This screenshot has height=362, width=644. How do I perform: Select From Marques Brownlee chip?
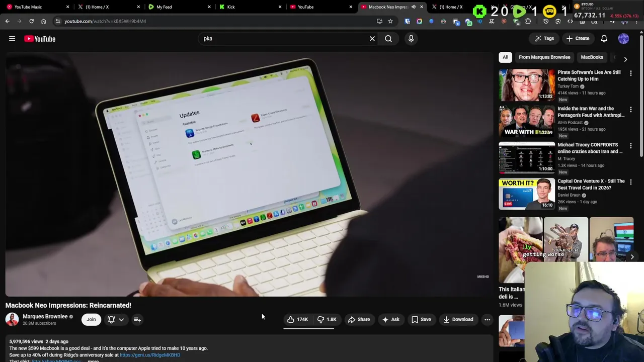(544, 57)
